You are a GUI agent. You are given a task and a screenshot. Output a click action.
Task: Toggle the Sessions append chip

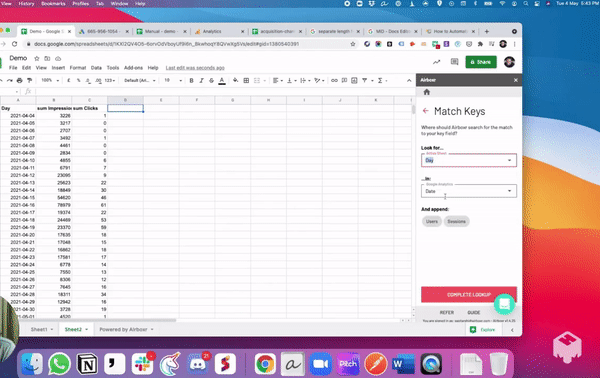457,222
